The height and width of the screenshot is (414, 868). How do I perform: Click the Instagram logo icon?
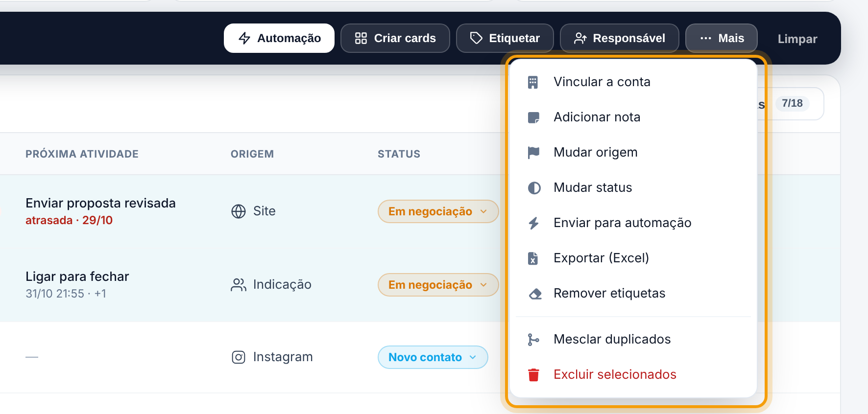point(239,357)
